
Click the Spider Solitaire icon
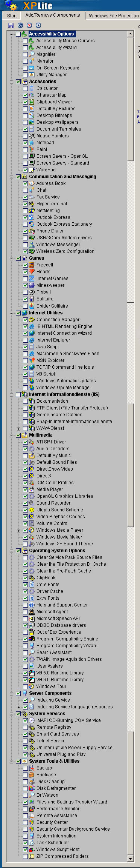click(x=32, y=306)
